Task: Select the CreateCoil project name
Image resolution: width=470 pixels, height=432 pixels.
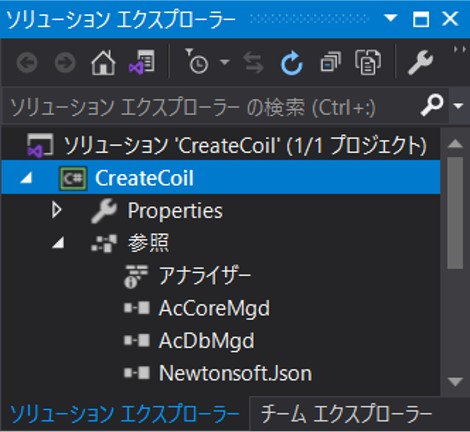Action: coord(144,178)
